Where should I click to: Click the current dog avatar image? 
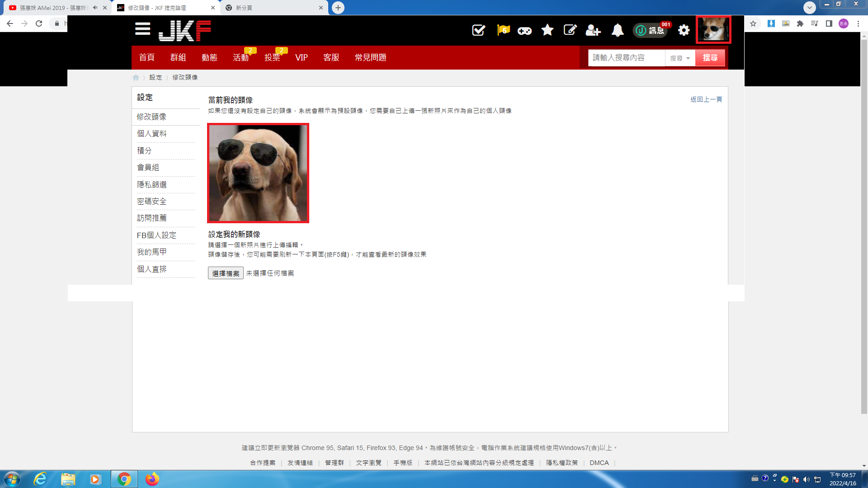click(258, 173)
